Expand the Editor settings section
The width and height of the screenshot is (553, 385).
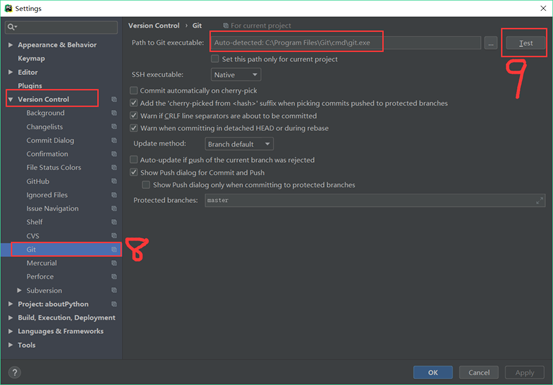click(x=10, y=72)
